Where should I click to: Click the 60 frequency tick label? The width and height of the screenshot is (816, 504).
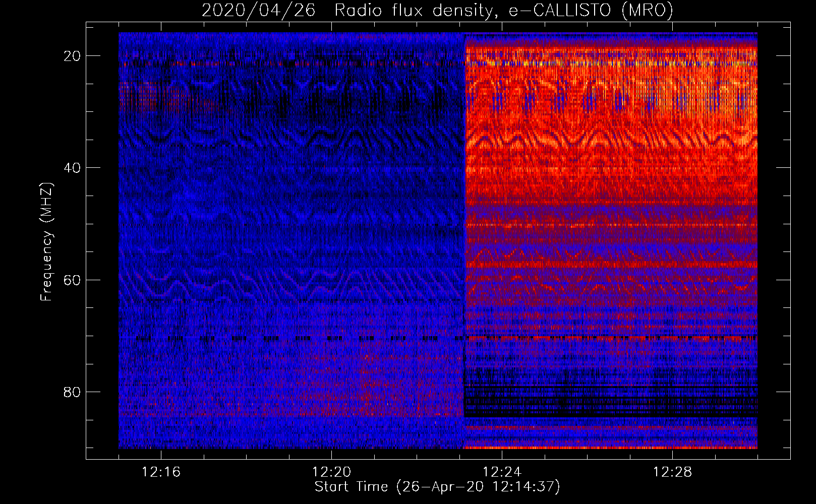point(73,280)
